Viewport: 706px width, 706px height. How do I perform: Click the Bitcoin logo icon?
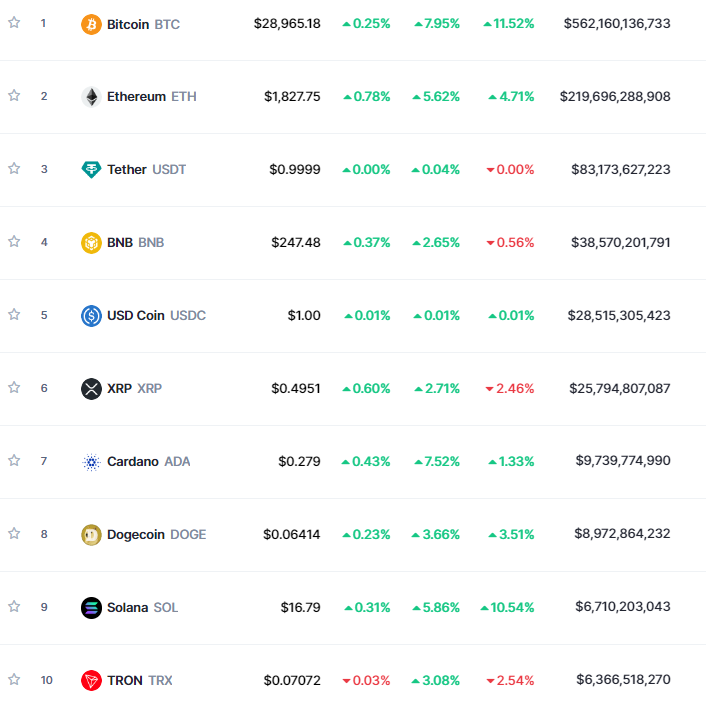(91, 23)
